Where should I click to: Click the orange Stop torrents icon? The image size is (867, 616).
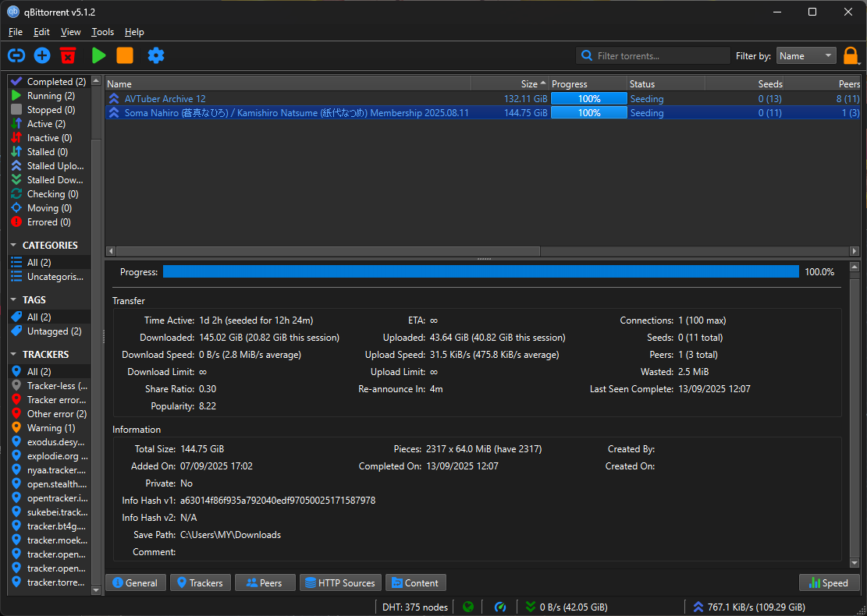pos(125,55)
